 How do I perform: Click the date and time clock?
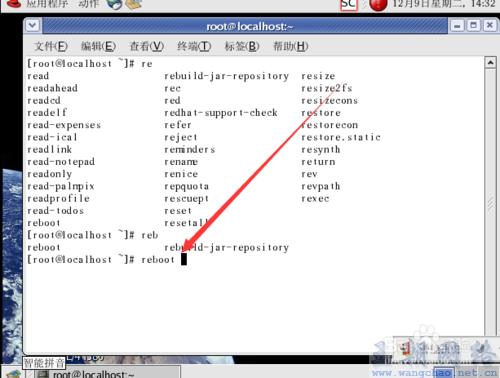[444, 4]
